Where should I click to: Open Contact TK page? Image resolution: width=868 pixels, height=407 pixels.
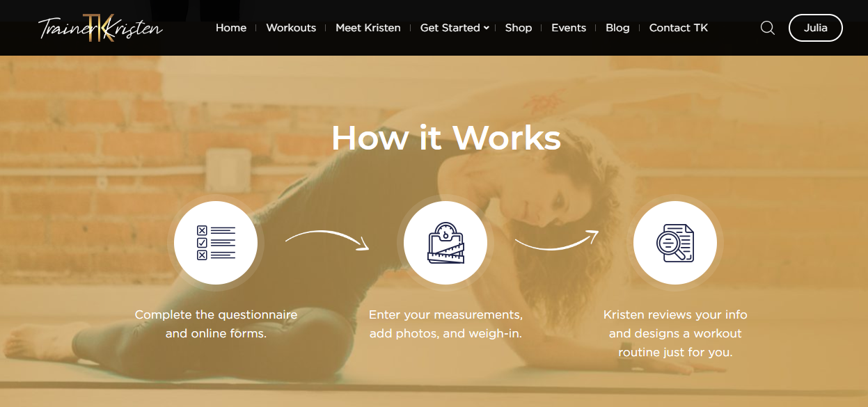coord(679,28)
